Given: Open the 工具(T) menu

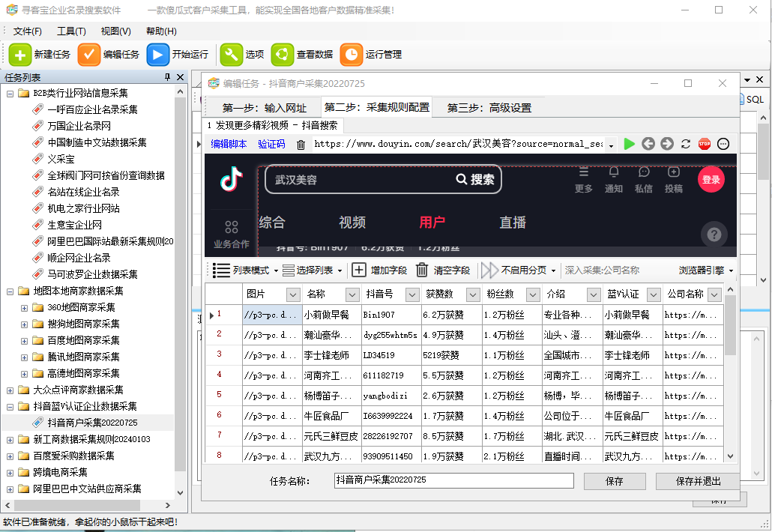Looking at the screenshot, I should pos(71,31).
